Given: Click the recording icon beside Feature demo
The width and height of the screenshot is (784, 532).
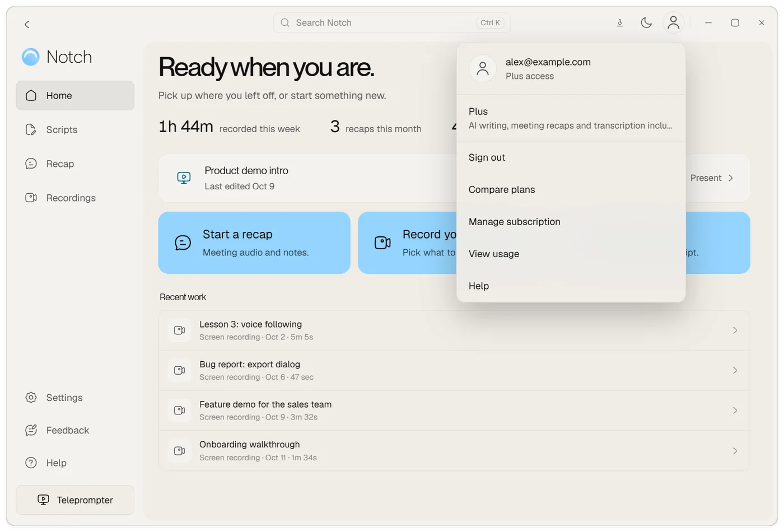Looking at the screenshot, I should tap(179, 410).
